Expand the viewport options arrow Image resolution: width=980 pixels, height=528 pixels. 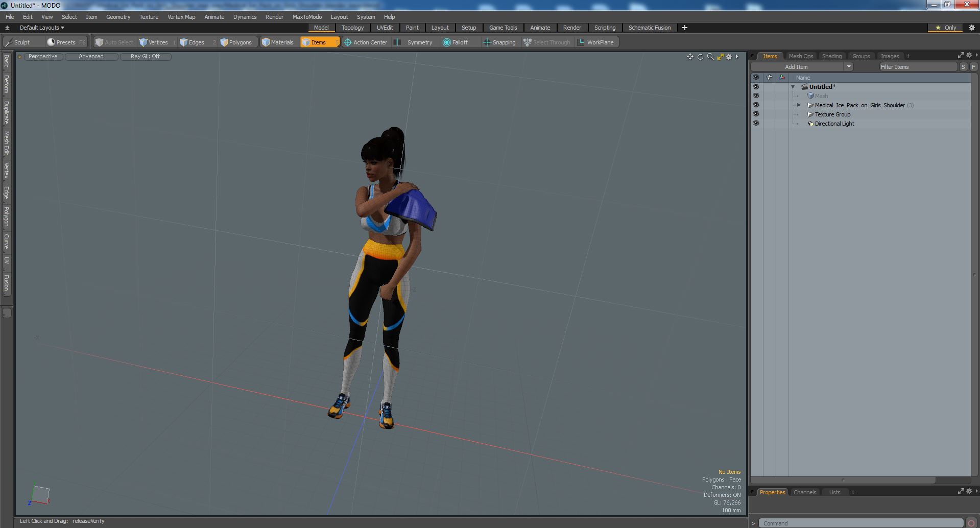[x=737, y=57]
